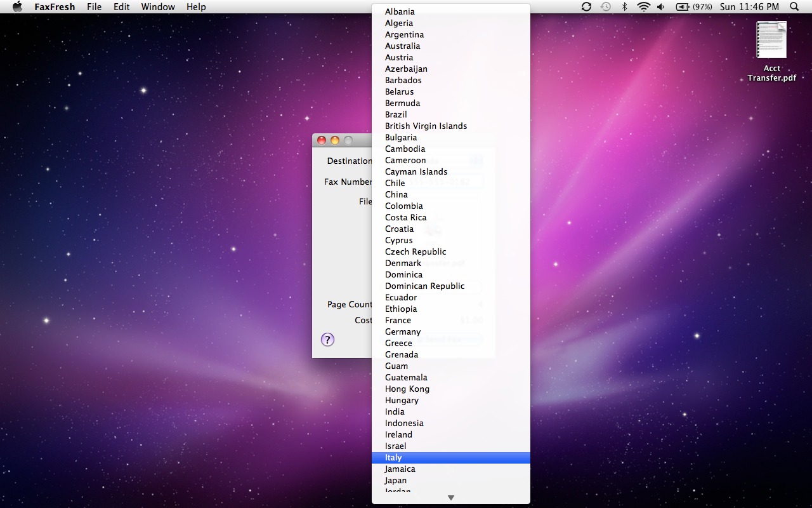Screen dimensions: 812x508
Task: Select Japan as destination country
Action: point(451,480)
